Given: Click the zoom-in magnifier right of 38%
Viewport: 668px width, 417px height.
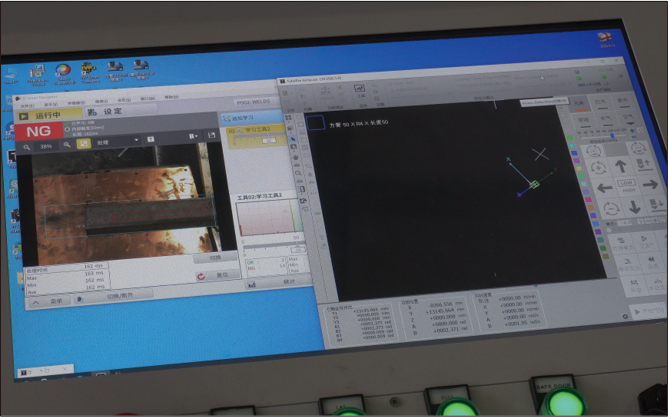Looking at the screenshot, I should tap(67, 145).
